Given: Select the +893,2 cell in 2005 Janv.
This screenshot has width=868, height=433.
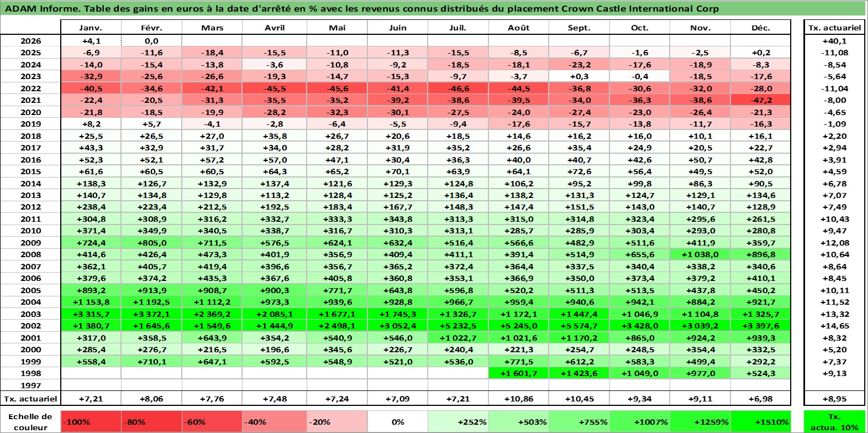Looking at the screenshot, I should (91, 290).
